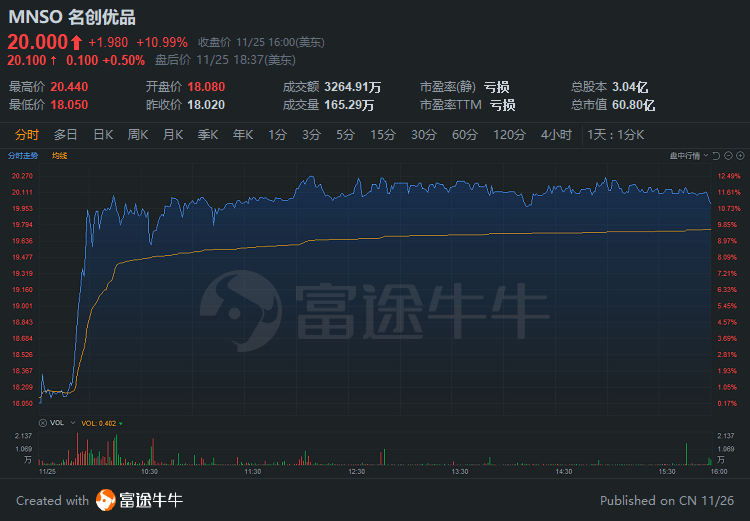This screenshot has height=521, width=750.
Task: Zoom out chart with minus circle icon
Action: 728,156
